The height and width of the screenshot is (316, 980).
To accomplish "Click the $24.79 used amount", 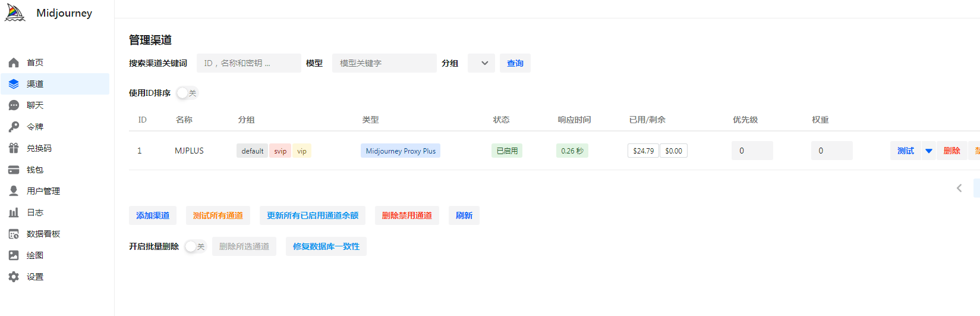I will 643,151.
